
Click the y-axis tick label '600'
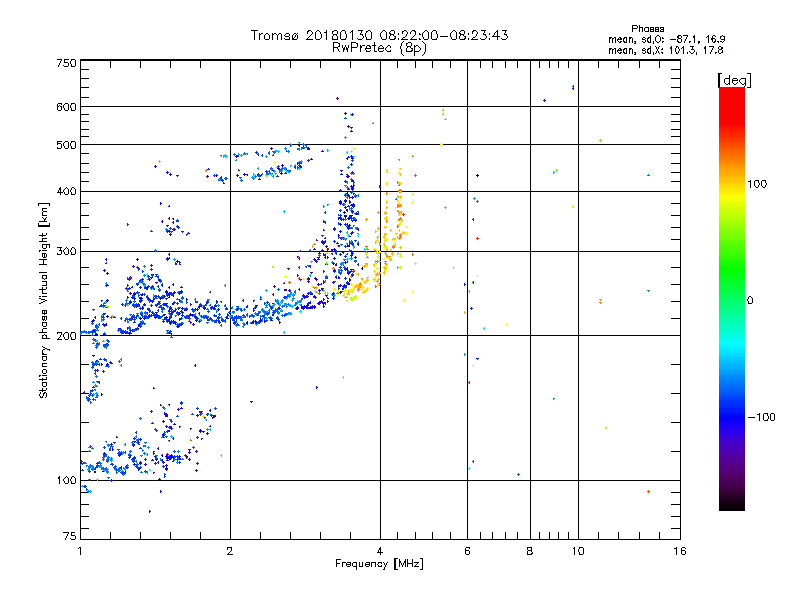pyautogui.click(x=66, y=107)
